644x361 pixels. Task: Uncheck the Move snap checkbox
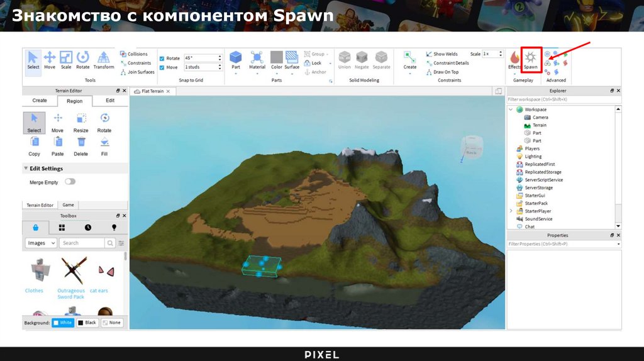tap(162, 67)
